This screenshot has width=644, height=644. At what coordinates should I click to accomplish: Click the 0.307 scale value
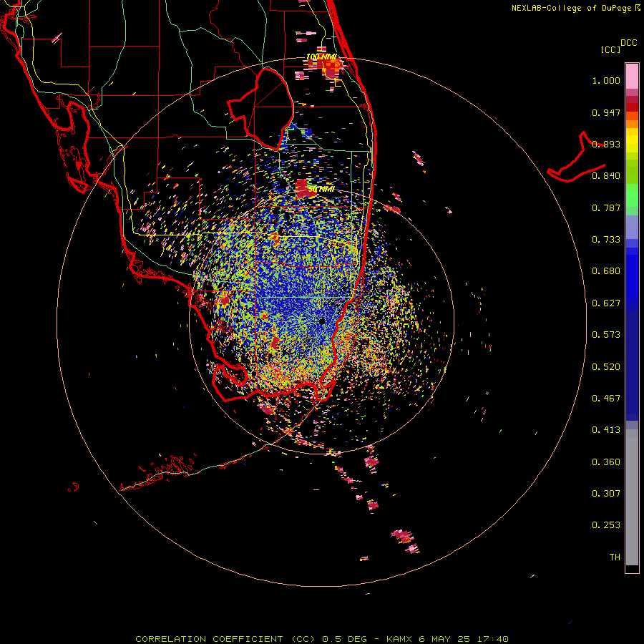pyautogui.click(x=606, y=494)
